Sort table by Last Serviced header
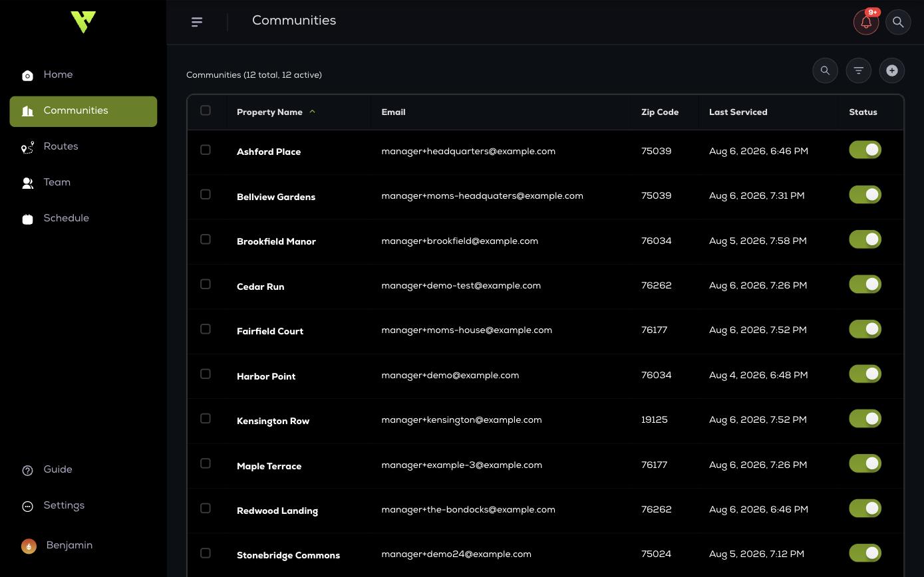The width and height of the screenshot is (924, 577). pyautogui.click(x=738, y=112)
